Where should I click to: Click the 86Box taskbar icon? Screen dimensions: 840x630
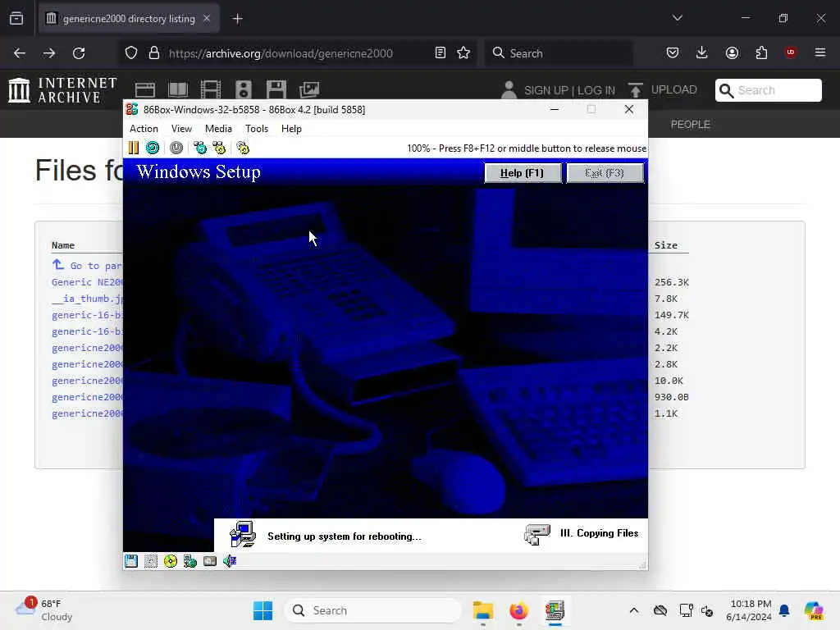click(555, 610)
